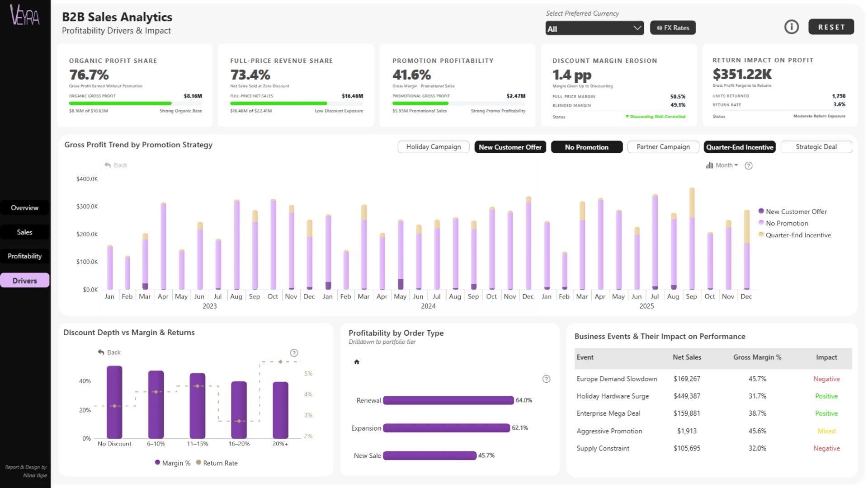The width and height of the screenshot is (868, 488).
Task: Click the RESET button
Action: click(x=831, y=27)
